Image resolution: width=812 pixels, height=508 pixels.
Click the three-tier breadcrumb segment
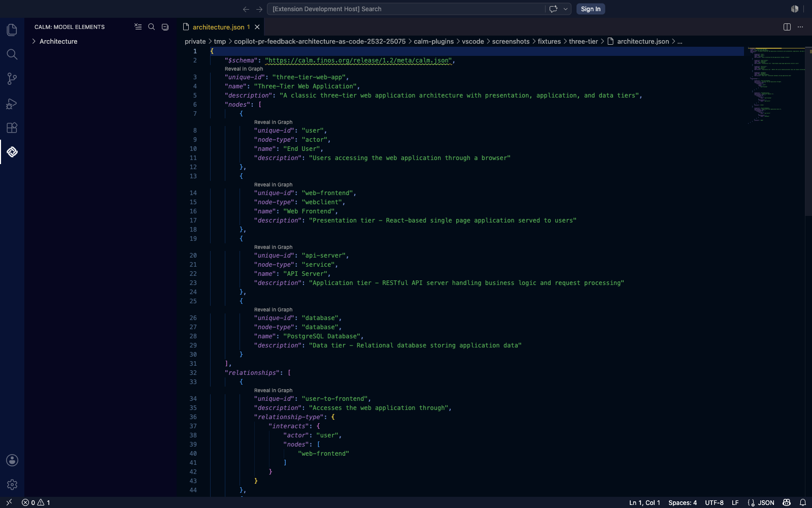[x=583, y=42]
